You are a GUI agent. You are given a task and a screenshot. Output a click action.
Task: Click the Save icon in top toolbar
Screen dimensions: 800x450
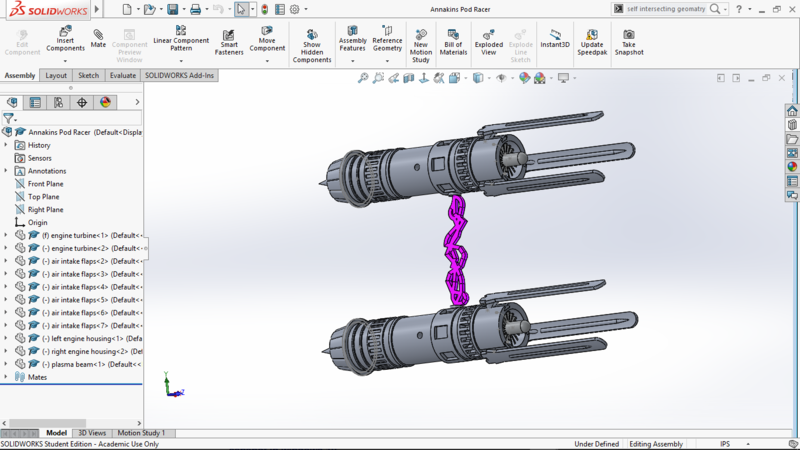(x=172, y=9)
